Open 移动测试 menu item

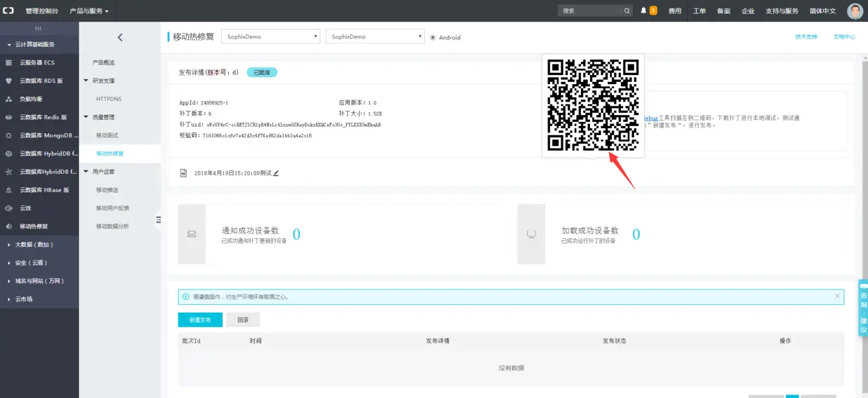click(108, 135)
